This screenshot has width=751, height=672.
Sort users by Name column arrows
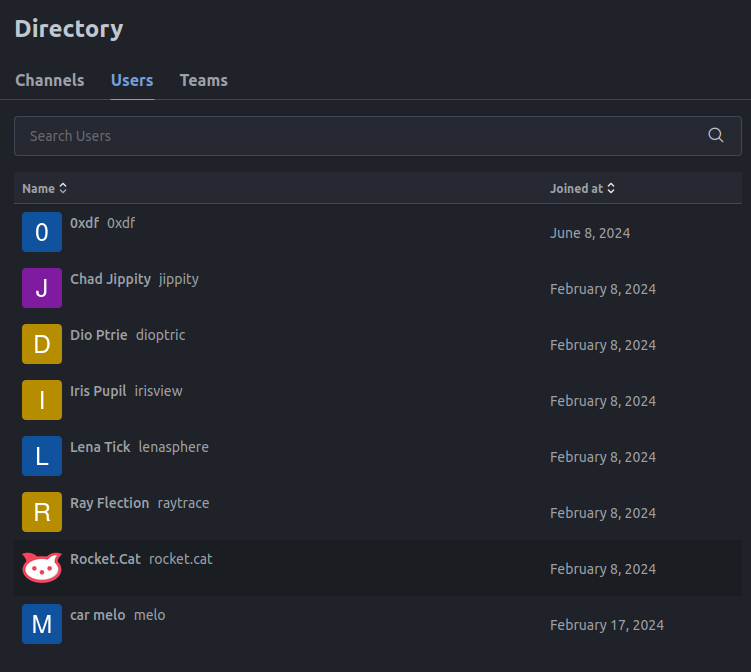pos(63,188)
